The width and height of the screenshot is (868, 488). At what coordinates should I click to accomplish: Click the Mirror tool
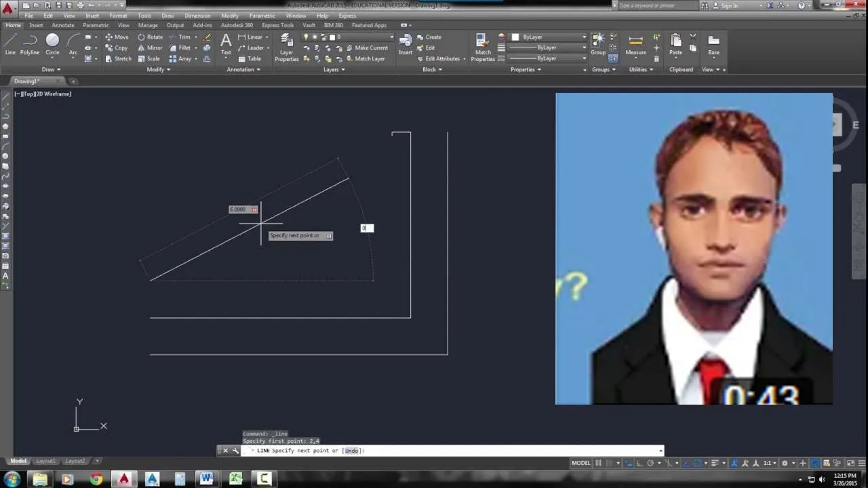point(150,48)
